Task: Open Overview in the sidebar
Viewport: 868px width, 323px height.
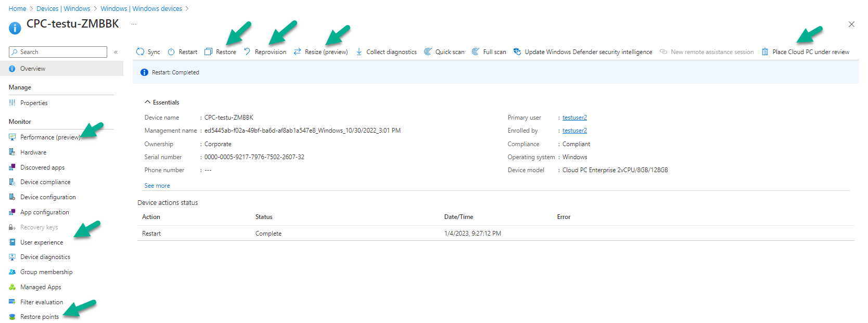Action: pos(61,69)
